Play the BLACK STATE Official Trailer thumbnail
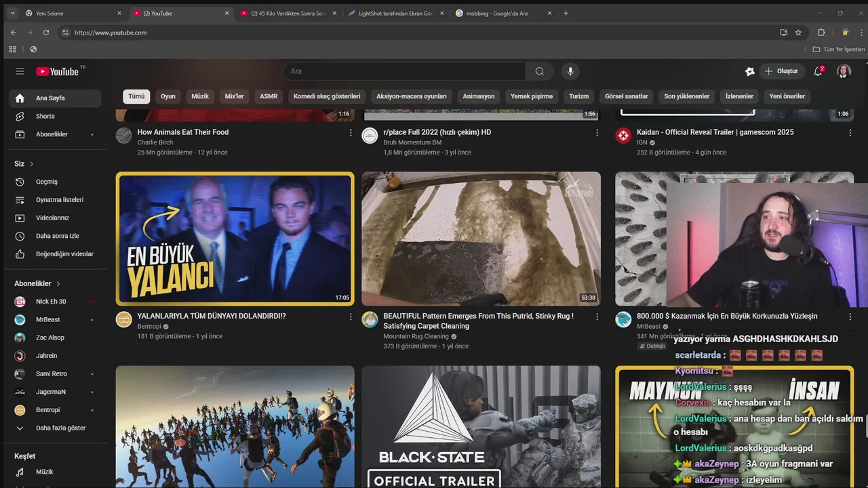The width and height of the screenshot is (868, 488). tap(481, 427)
